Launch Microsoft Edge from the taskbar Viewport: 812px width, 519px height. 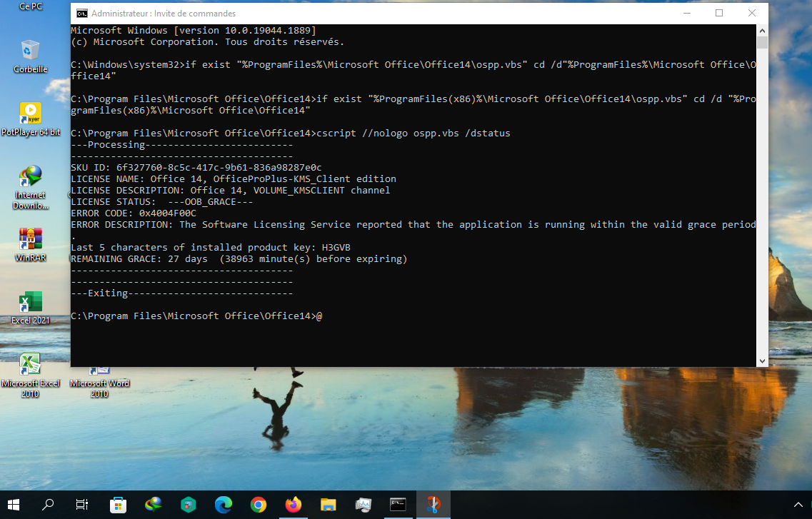coord(224,505)
